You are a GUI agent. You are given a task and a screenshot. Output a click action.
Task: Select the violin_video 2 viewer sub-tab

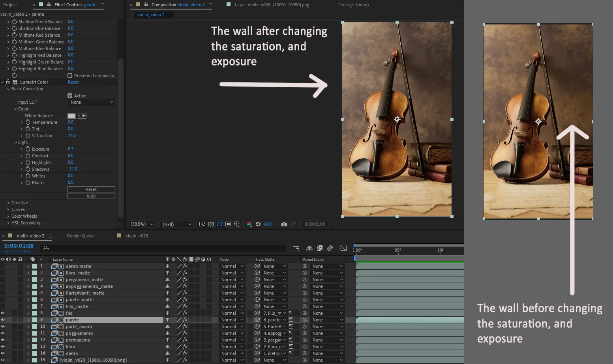151,15
